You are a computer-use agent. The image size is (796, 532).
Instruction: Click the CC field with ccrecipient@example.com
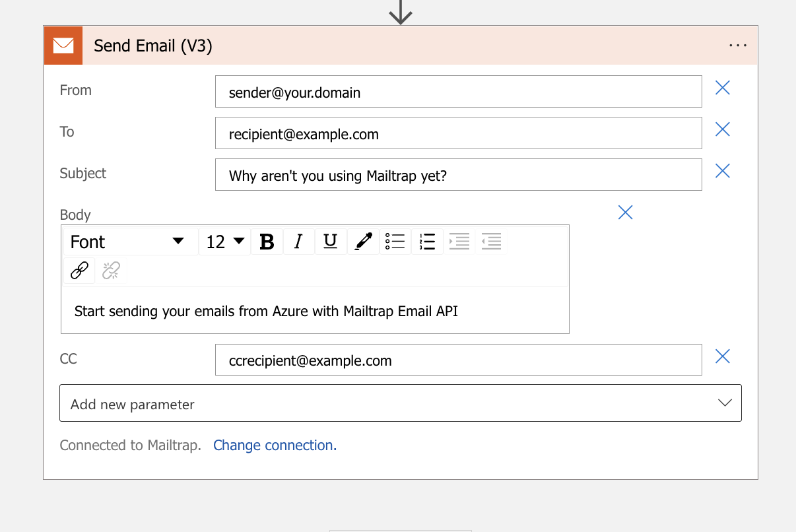459,360
